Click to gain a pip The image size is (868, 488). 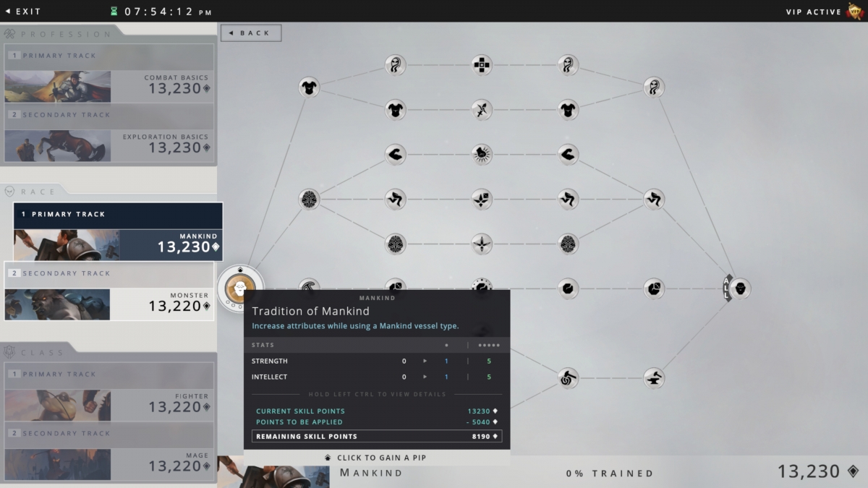click(x=377, y=458)
